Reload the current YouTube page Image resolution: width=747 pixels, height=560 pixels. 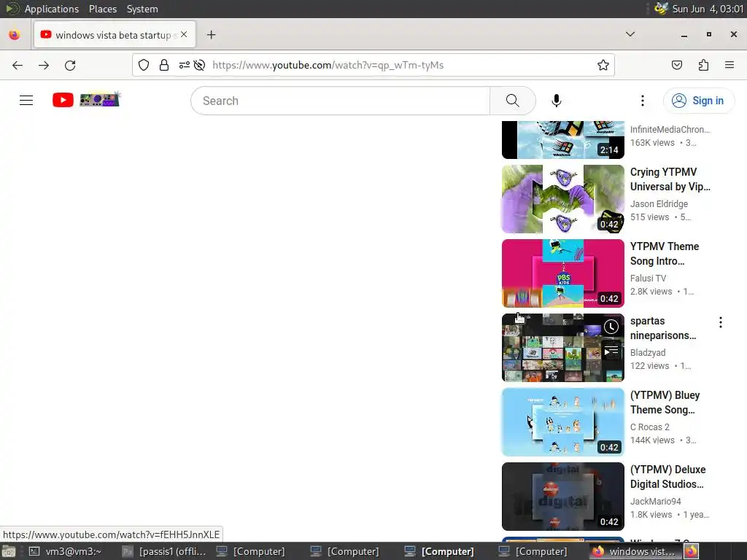point(70,65)
